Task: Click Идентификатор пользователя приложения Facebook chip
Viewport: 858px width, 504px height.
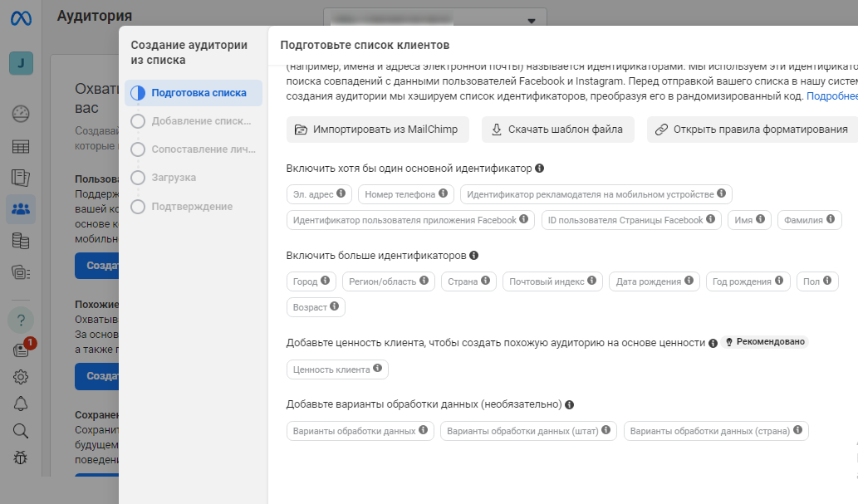Action: pos(410,220)
